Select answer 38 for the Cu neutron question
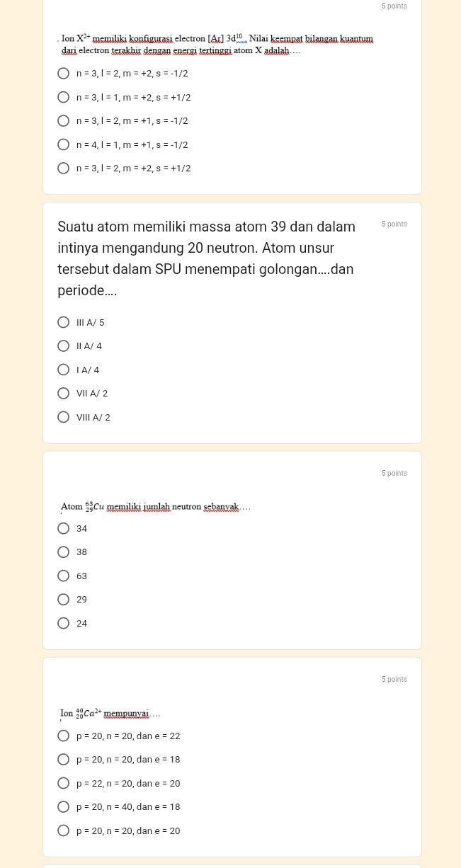461x868 pixels. [x=63, y=552]
